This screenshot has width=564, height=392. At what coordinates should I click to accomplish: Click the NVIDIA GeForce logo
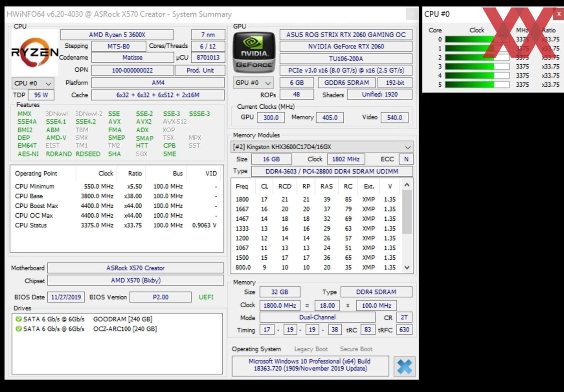pyautogui.click(x=254, y=52)
